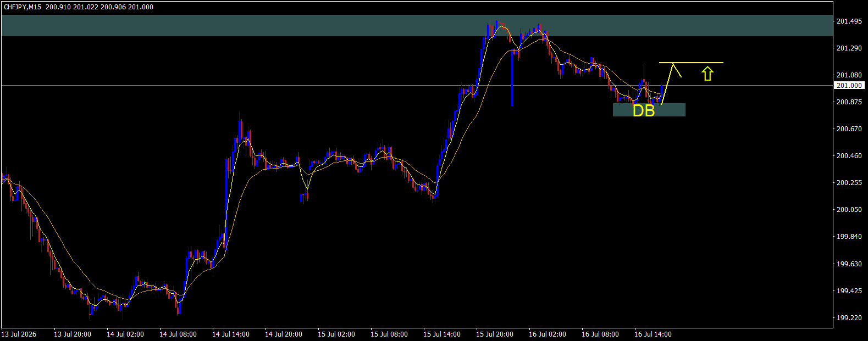Click the 201.290 price axis label
Viewport: 868px width, 341px height.
tap(849, 48)
